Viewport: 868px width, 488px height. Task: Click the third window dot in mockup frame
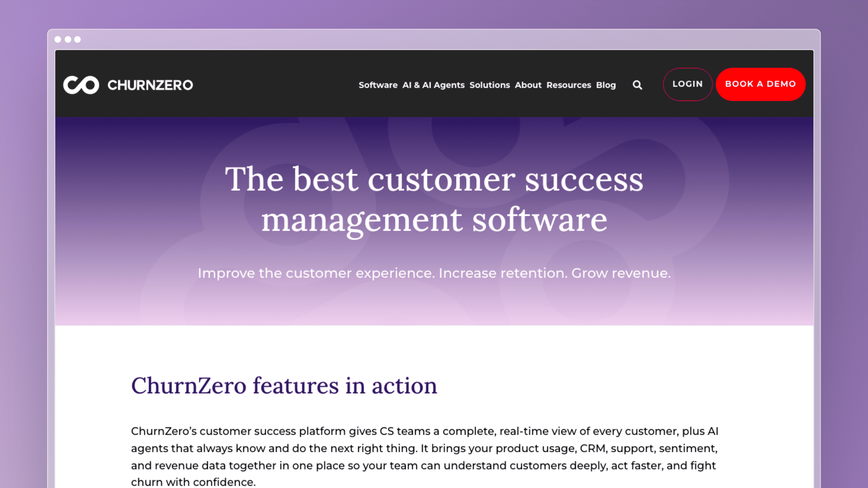[x=77, y=39]
